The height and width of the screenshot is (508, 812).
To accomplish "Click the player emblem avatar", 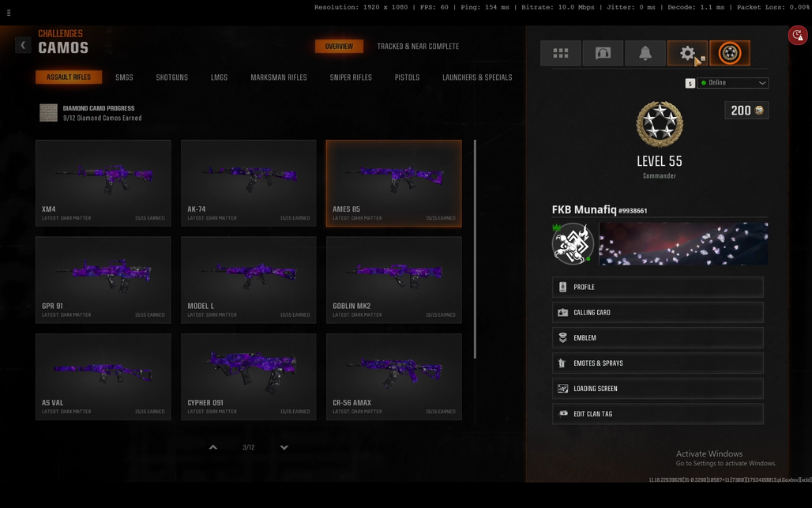I will tap(573, 244).
